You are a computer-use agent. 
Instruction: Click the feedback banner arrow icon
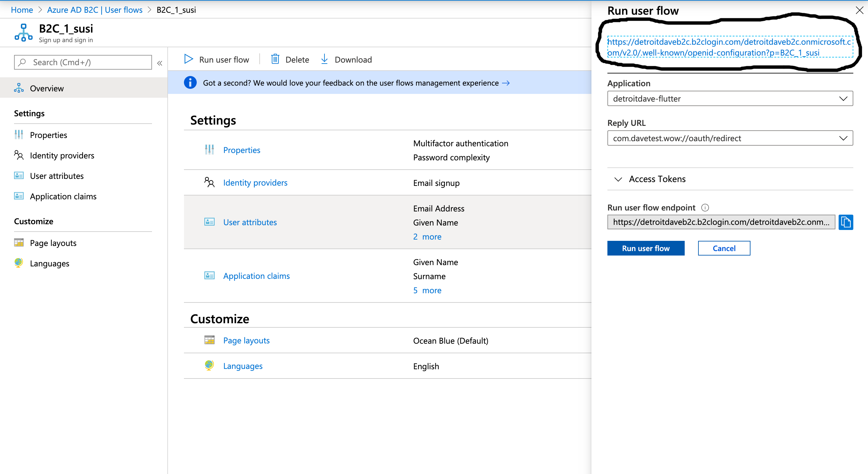click(x=506, y=83)
